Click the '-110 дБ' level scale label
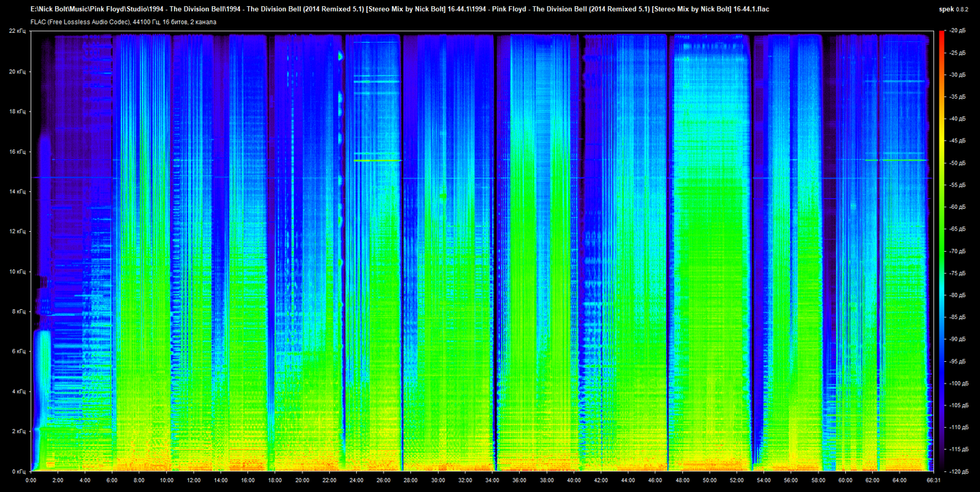 pyautogui.click(x=959, y=427)
